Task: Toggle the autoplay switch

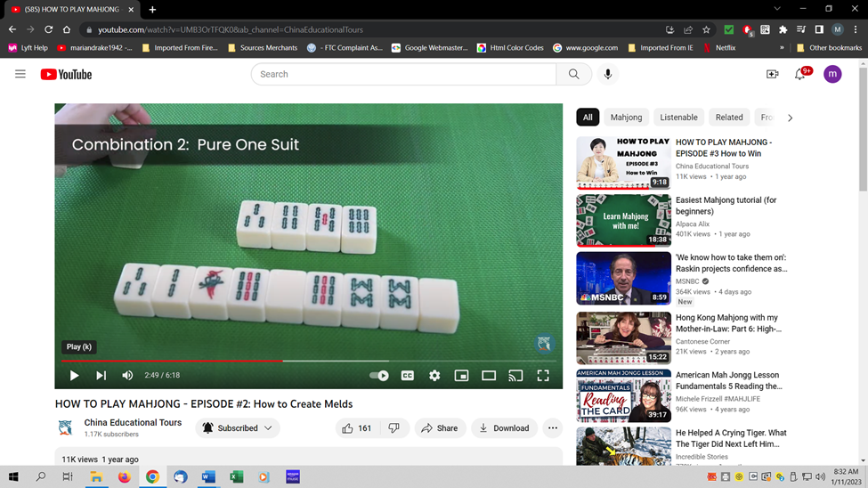Action: point(379,376)
